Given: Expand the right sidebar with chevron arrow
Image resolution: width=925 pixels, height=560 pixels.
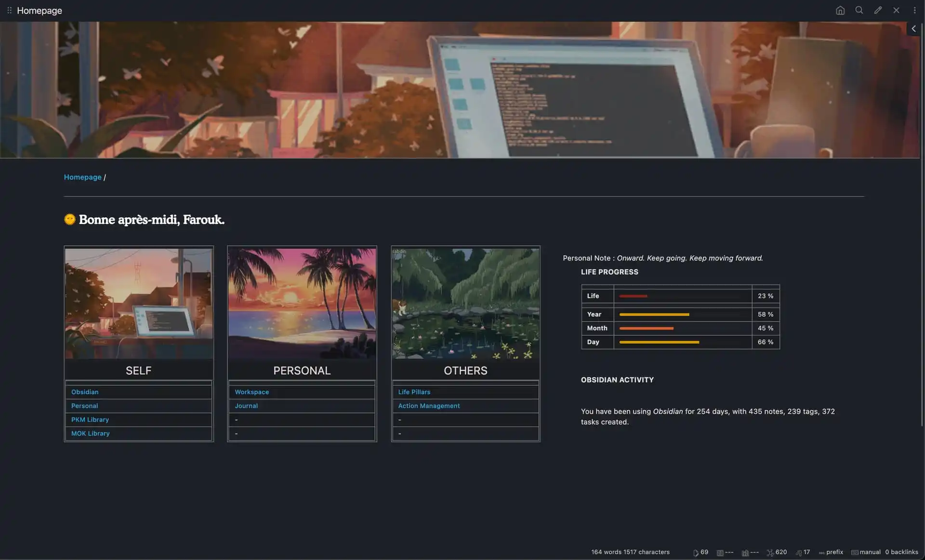Looking at the screenshot, I should pos(913,29).
